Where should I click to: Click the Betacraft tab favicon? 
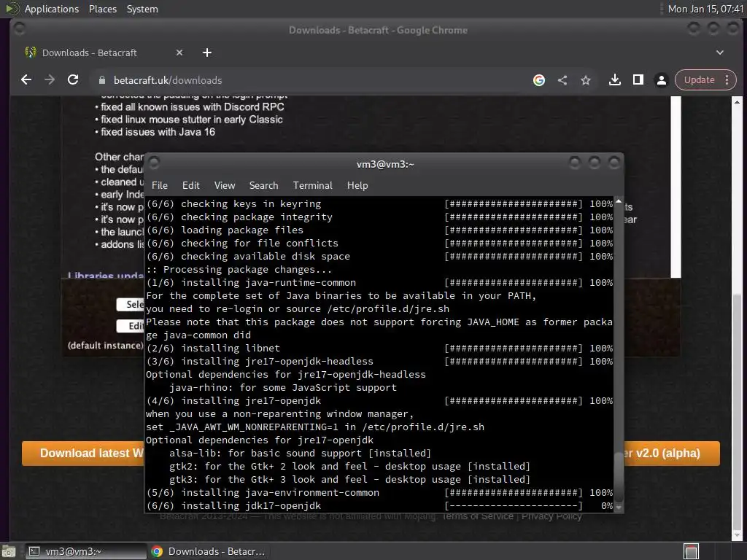pos(31,52)
